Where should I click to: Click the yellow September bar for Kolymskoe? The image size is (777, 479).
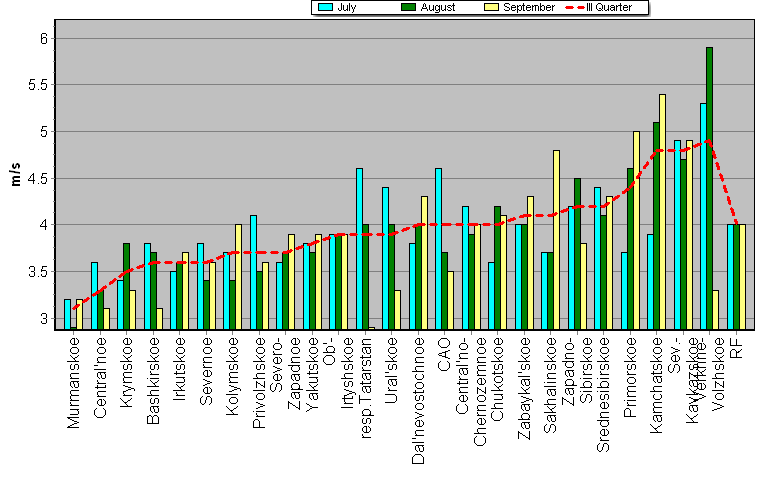pos(238,277)
